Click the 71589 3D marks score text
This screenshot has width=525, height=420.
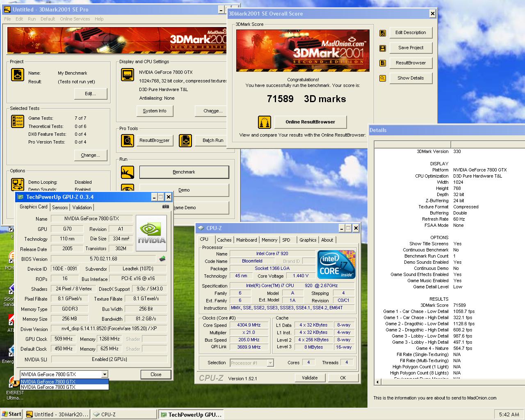[x=306, y=99]
